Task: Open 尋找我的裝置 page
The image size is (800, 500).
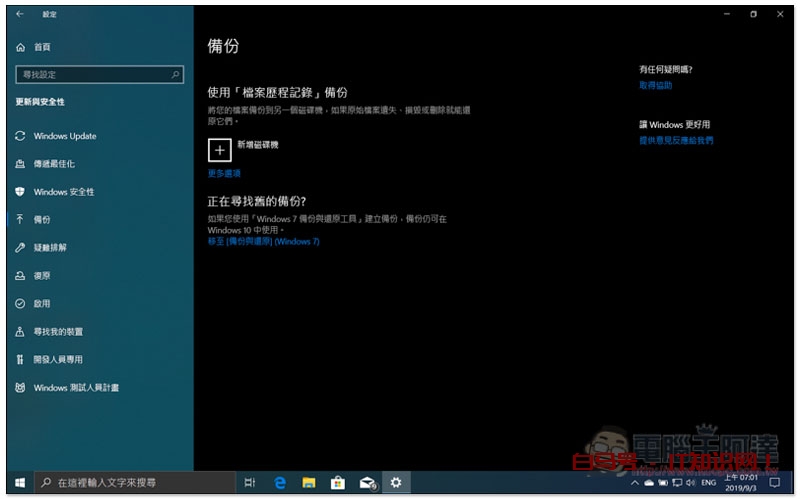Action: tap(58, 331)
